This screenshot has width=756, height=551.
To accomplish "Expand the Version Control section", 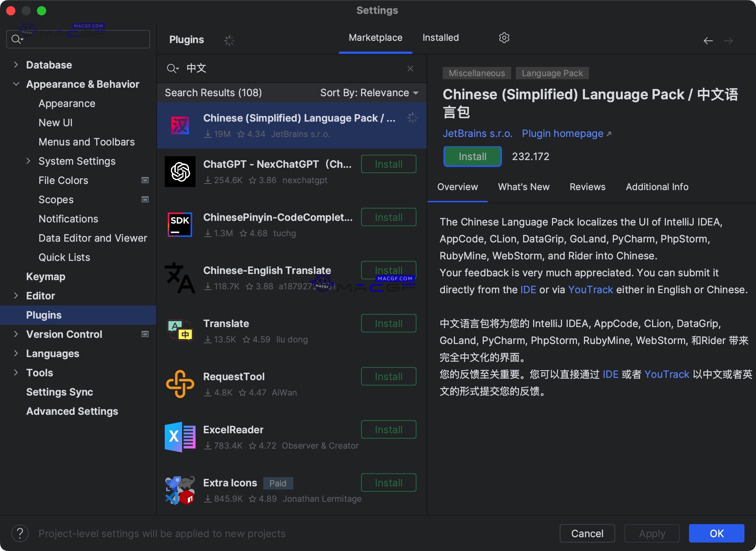I will tap(16, 334).
